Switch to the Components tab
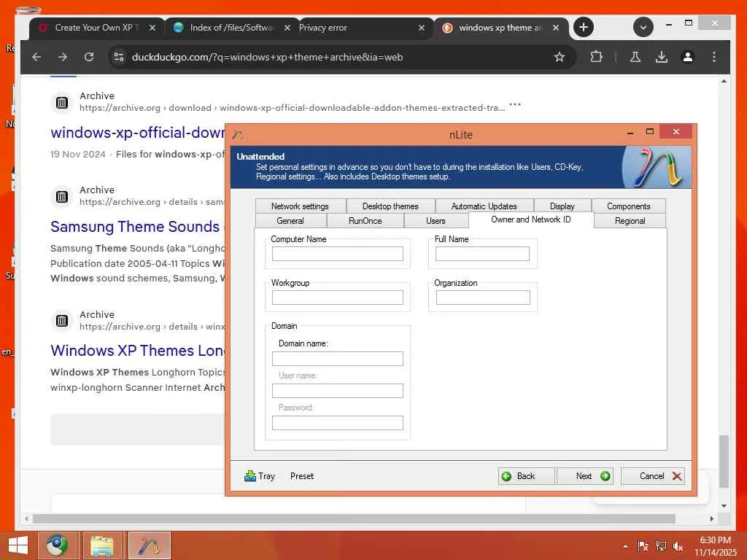 pos(628,206)
